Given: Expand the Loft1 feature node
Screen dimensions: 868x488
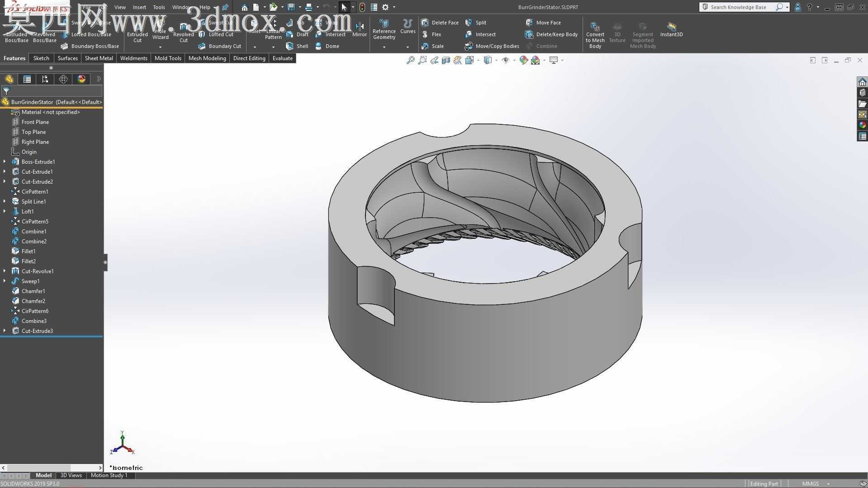Looking at the screenshot, I should (5, 211).
